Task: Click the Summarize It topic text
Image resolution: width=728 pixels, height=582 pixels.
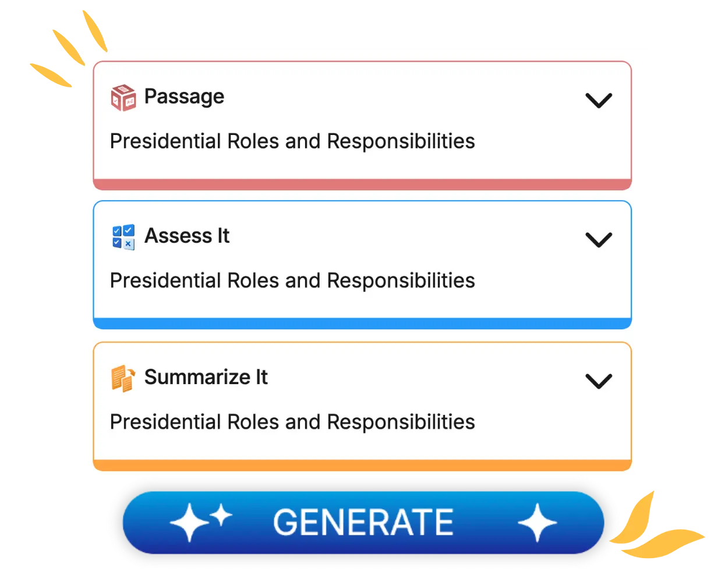Action: click(x=292, y=422)
